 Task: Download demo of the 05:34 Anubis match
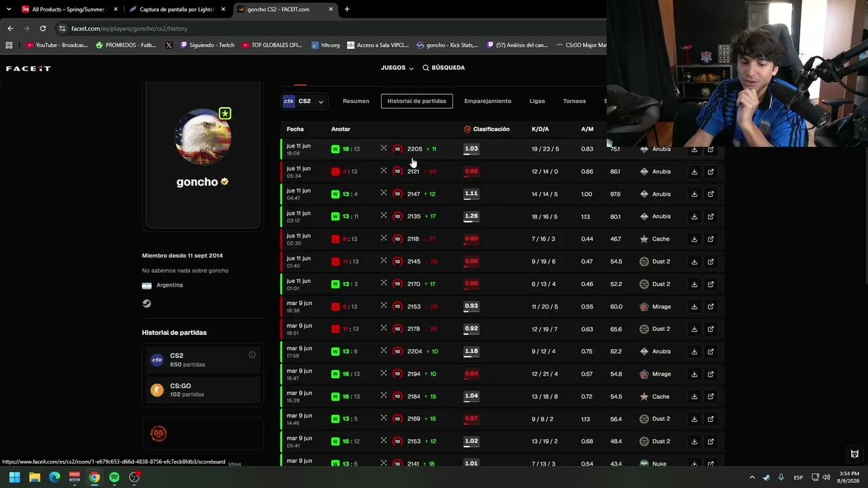click(694, 171)
